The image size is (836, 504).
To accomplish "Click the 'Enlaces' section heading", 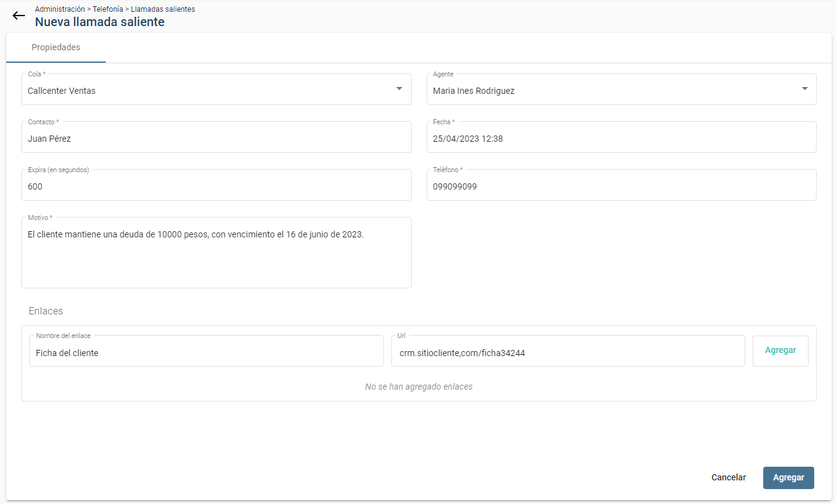I will (x=46, y=311).
